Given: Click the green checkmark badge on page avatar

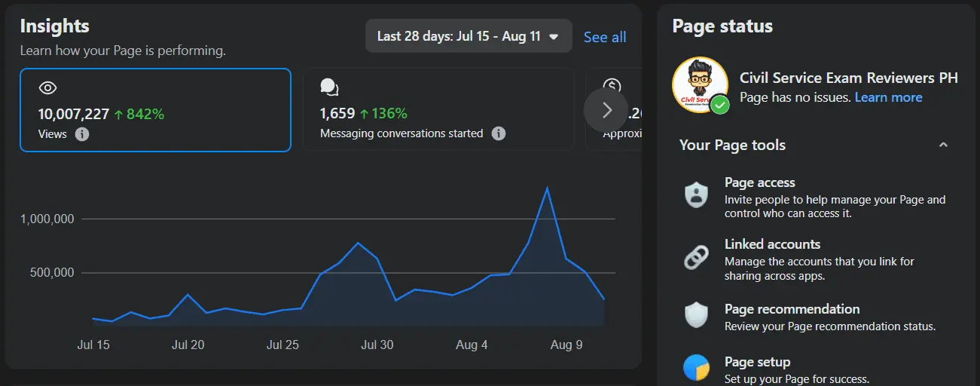Looking at the screenshot, I should pos(721,105).
